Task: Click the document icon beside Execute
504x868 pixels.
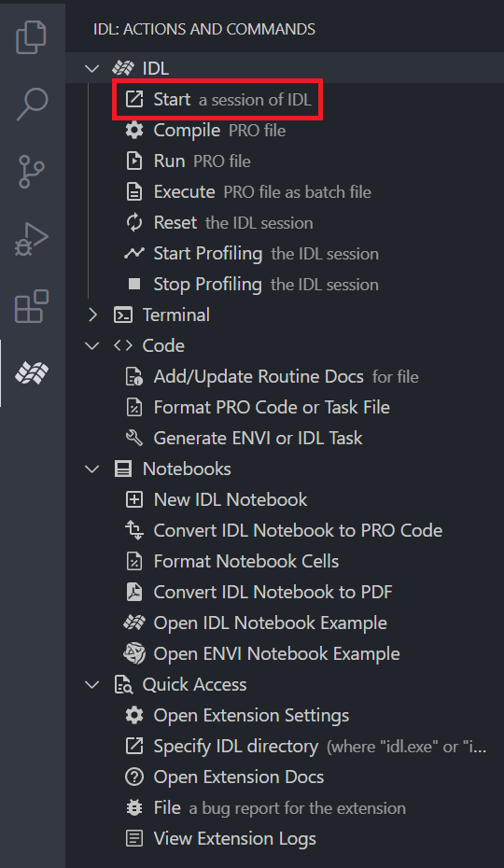Action: point(134,192)
